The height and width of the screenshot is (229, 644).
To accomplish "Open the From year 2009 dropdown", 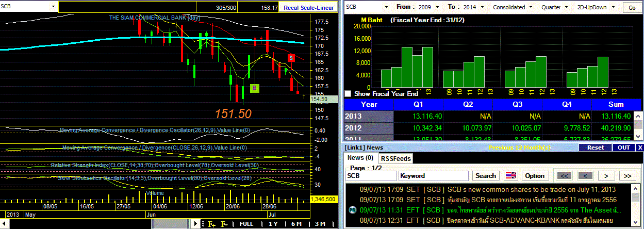I will point(438,7).
